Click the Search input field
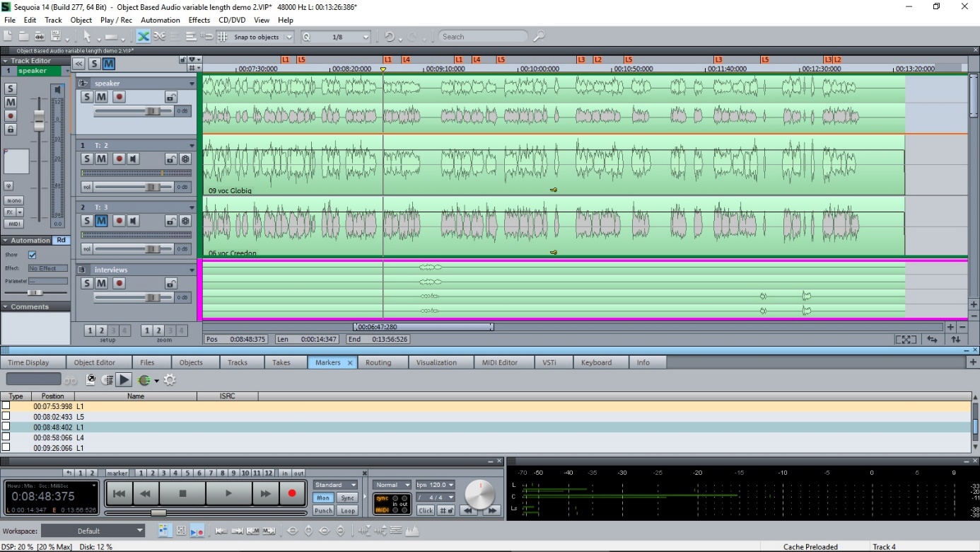 click(484, 37)
